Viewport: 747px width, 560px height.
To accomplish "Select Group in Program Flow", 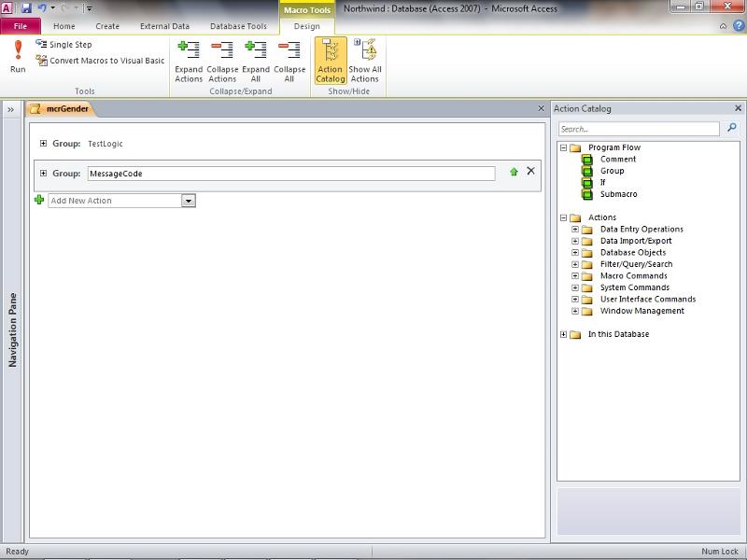I will point(613,171).
